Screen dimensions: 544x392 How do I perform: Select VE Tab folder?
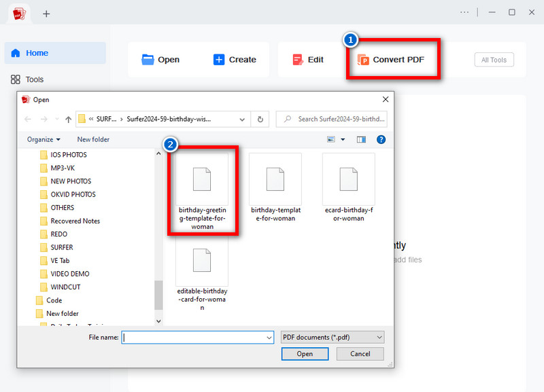55,260
